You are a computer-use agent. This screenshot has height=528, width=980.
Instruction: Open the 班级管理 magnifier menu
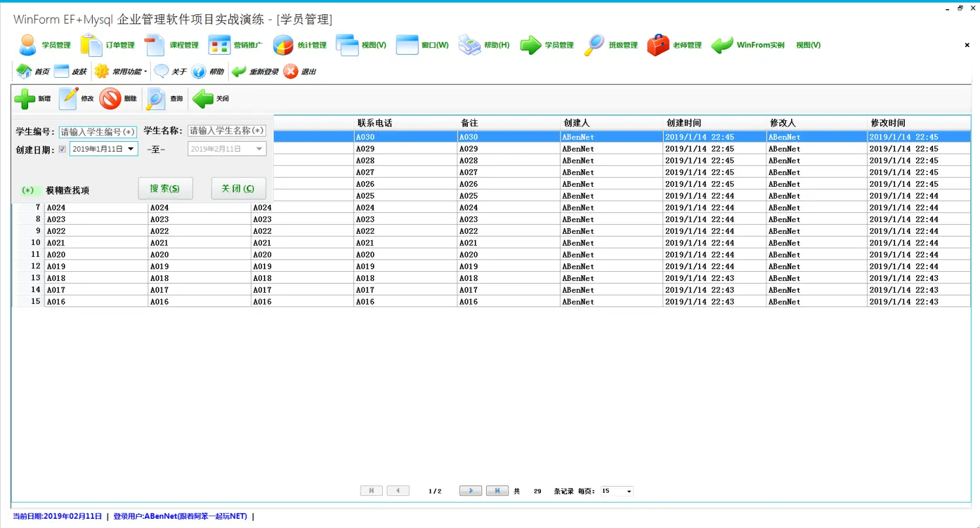point(611,45)
